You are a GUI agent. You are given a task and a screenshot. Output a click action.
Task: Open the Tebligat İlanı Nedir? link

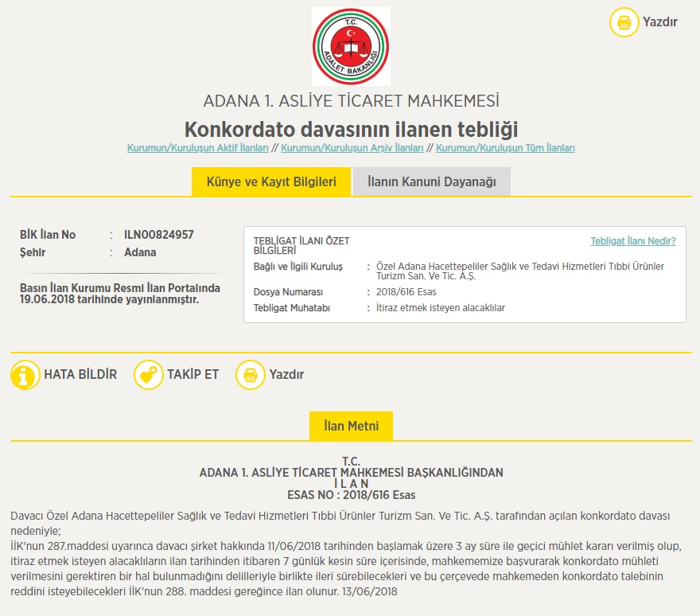tap(632, 241)
